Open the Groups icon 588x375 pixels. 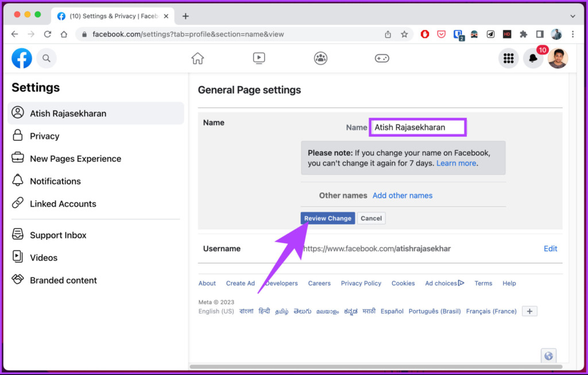point(320,58)
